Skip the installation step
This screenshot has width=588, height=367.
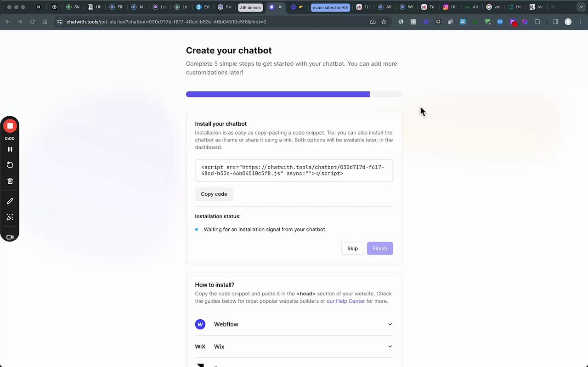click(x=352, y=248)
